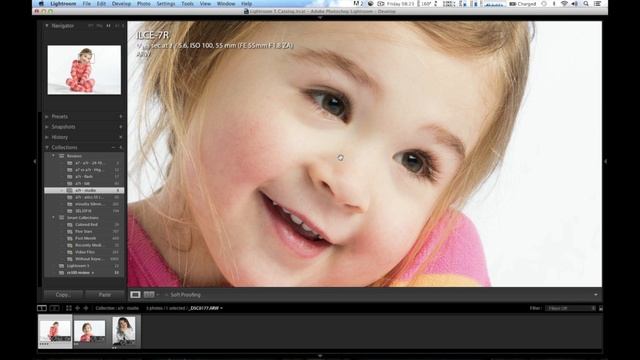Open the Photo menu
Image resolution: width=640 pixels, height=360 pixels.
pos(144,4)
